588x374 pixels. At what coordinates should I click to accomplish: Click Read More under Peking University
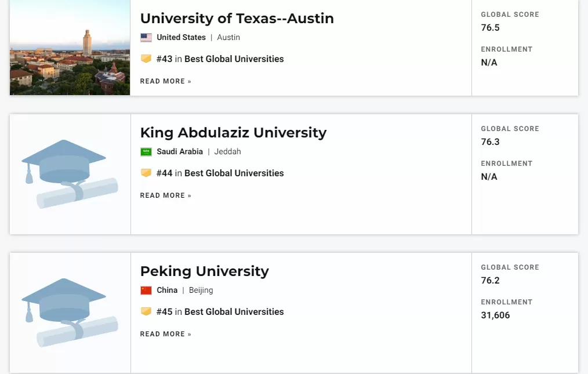pos(166,334)
